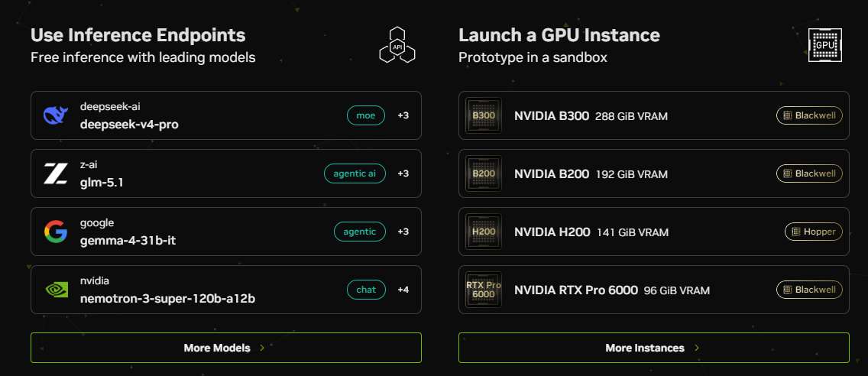The width and height of the screenshot is (868, 376).
Task: Click the 'chat' tag on nemotron model
Action: pos(366,290)
